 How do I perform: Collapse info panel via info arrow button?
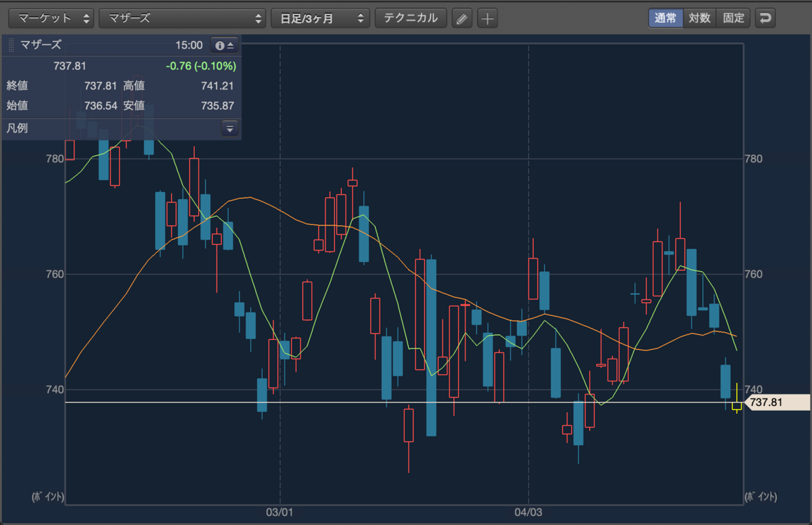tap(224, 45)
